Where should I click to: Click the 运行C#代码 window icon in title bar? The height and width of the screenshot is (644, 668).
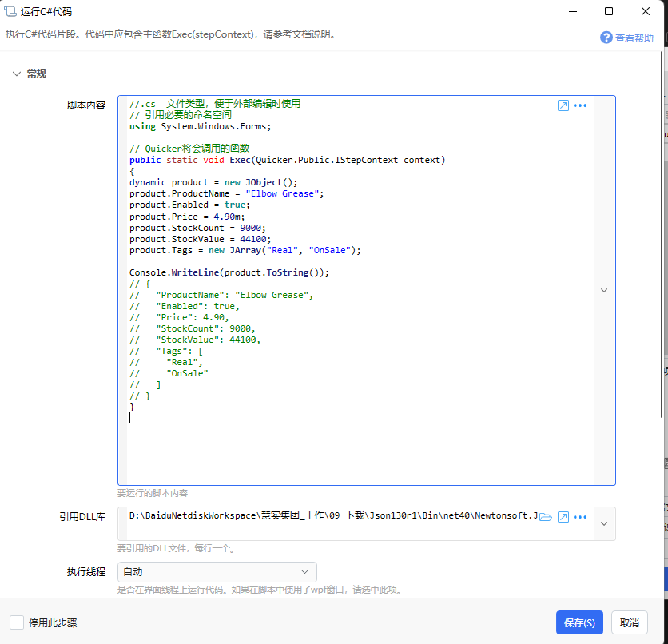coord(10,11)
